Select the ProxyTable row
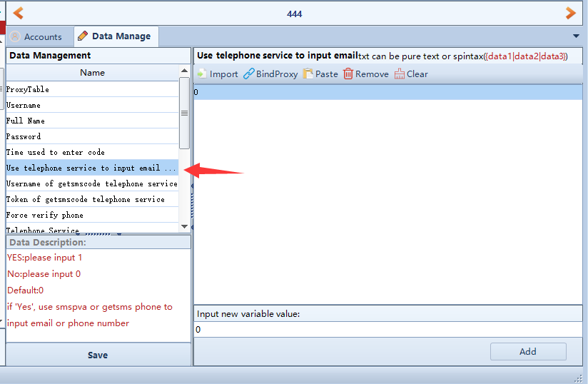The width and height of the screenshot is (588, 384). click(x=91, y=89)
